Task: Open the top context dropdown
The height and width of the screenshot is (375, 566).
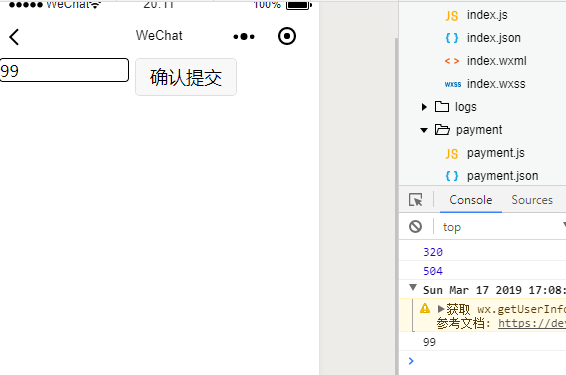Action: pos(504,227)
